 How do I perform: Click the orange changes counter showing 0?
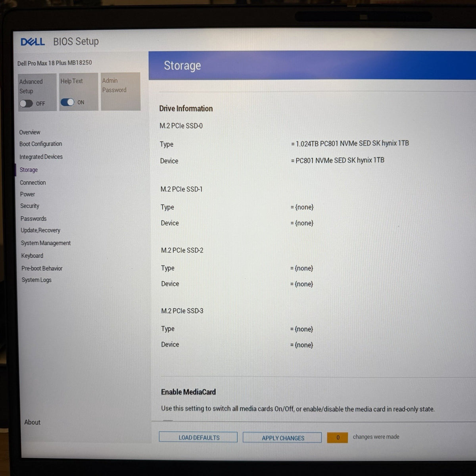[338, 438]
